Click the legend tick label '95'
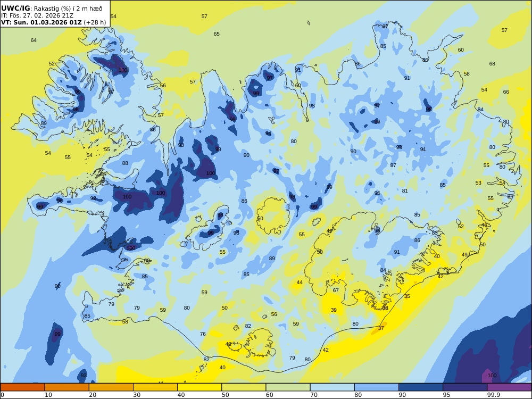The height and width of the screenshot is (399, 532). point(446,395)
